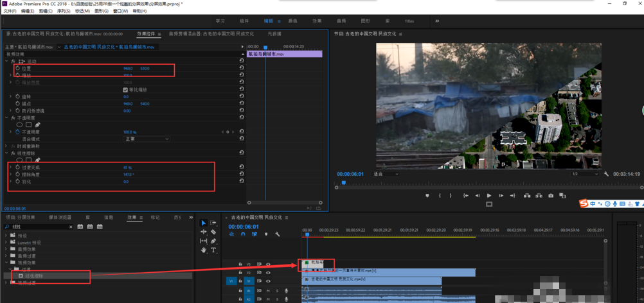Viewport: 644px width, 303px height.
Task: Open the 序列(S) menu
Action: click(64, 11)
